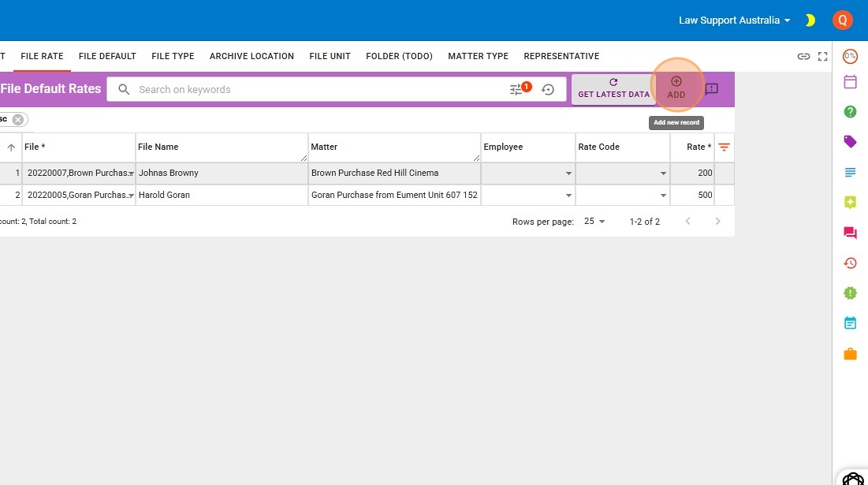Toggle dark mode moon icon
The image size is (868, 485).
pos(810,21)
